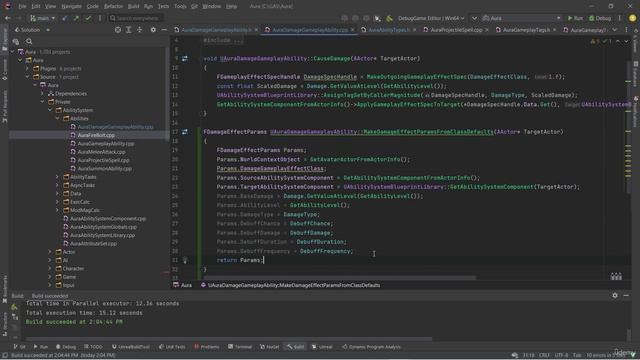This screenshot has height=360, width=640.
Task: Click the back navigation arrow in toolbar
Action: [x=8, y=18]
